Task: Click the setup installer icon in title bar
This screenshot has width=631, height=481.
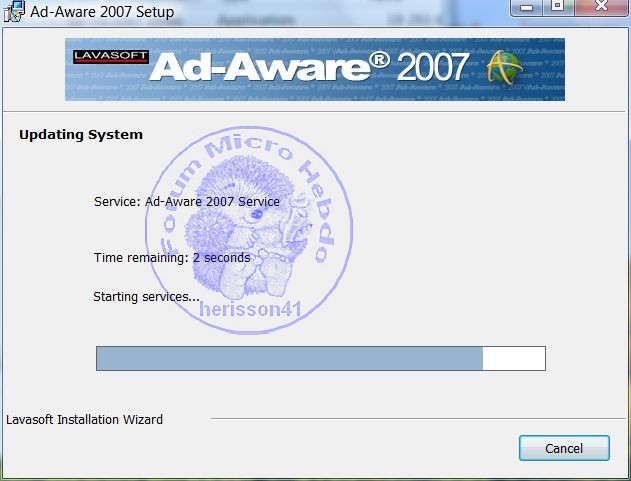Action: point(14,11)
